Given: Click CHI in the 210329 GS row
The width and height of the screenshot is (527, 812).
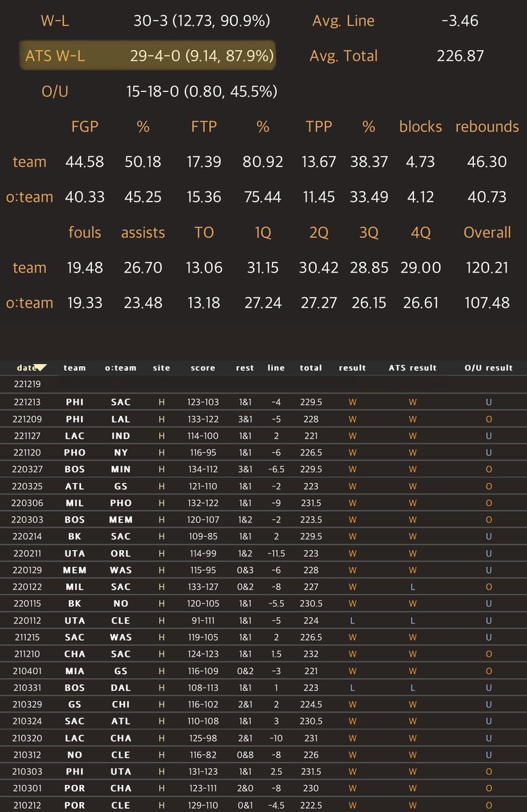Looking at the screenshot, I should (121, 705).
